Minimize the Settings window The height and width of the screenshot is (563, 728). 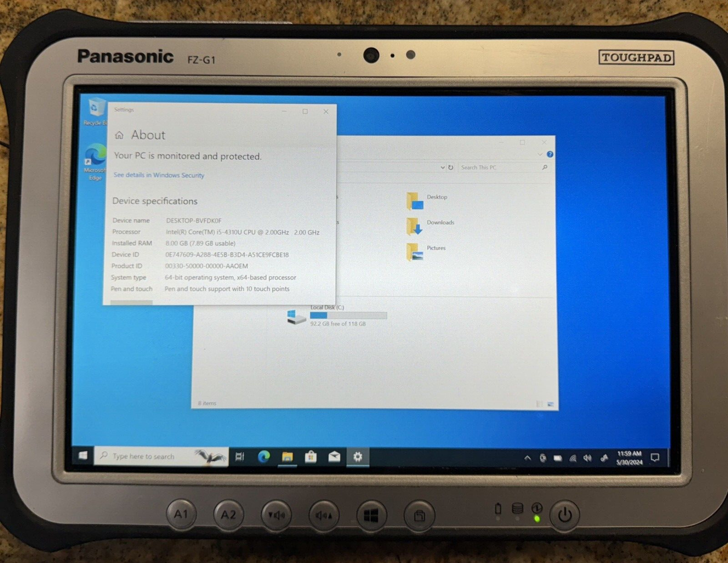click(x=284, y=111)
